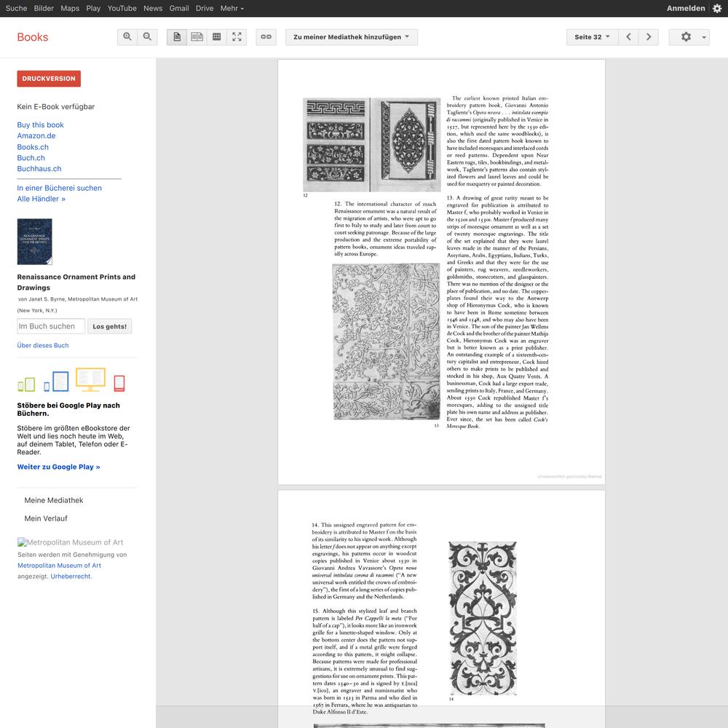728x728 pixels.
Task: Follow 'Weiter zu Google Play »'
Action: (58, 467)
